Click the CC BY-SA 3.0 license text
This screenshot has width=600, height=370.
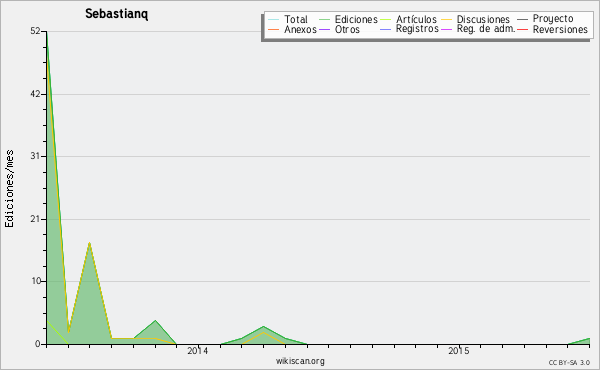coord(569,362)
